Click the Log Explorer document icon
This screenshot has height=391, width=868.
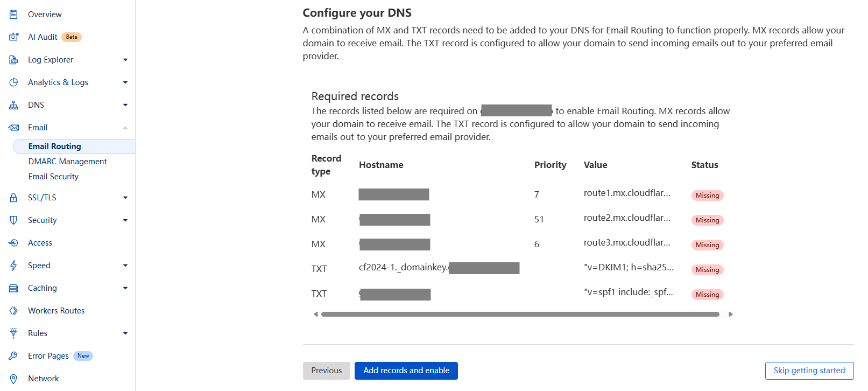pyautogui.click(x=13, y=60)
